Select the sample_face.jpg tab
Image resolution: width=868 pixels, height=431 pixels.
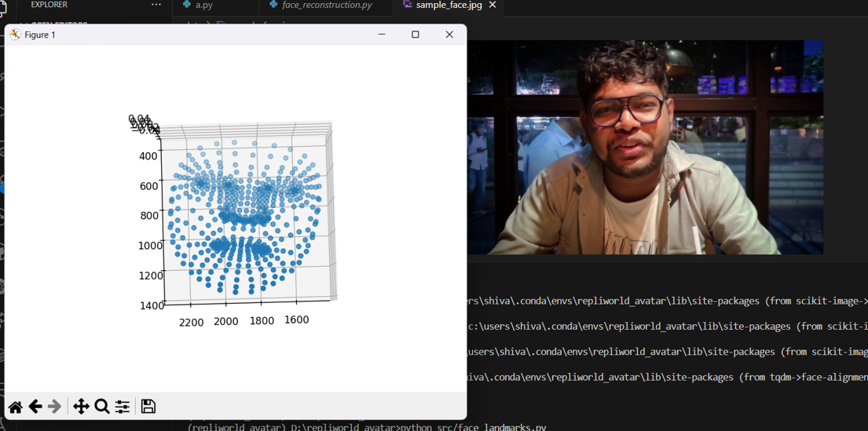click(x=448, y=5)
